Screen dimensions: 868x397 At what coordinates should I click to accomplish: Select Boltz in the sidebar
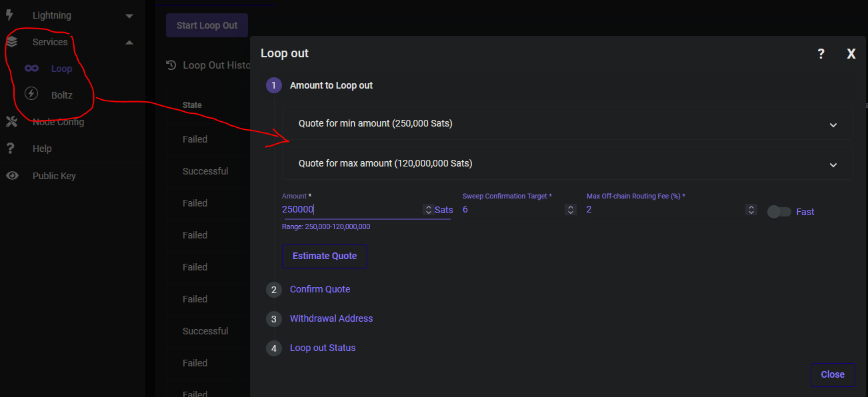62,95
